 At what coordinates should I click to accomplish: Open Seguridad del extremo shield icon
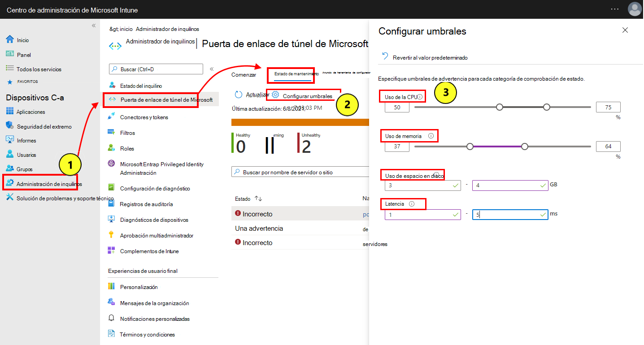[10, 126]
